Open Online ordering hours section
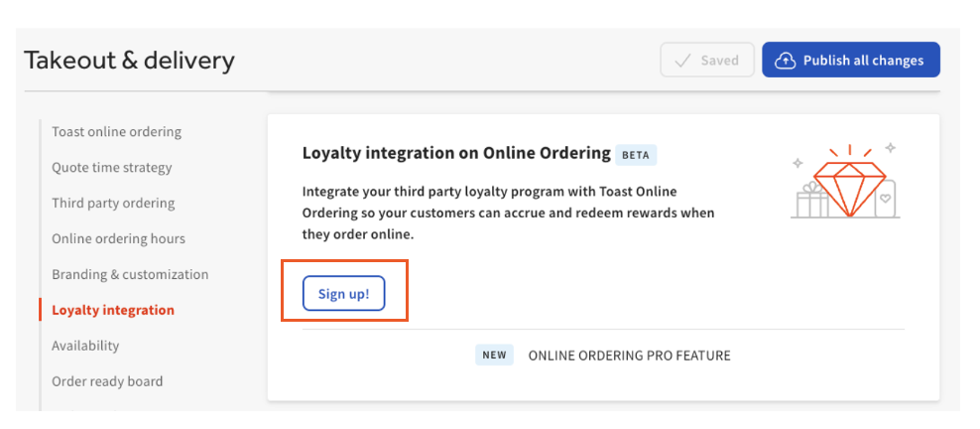Image resolution: width=980 pixels, height=429 pixels. point(118,239)
